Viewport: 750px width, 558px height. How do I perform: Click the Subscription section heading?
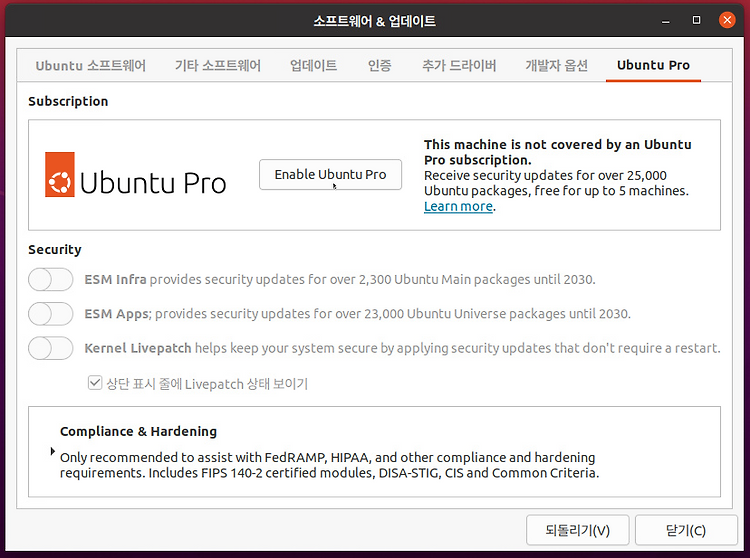[x=68, y=101]
